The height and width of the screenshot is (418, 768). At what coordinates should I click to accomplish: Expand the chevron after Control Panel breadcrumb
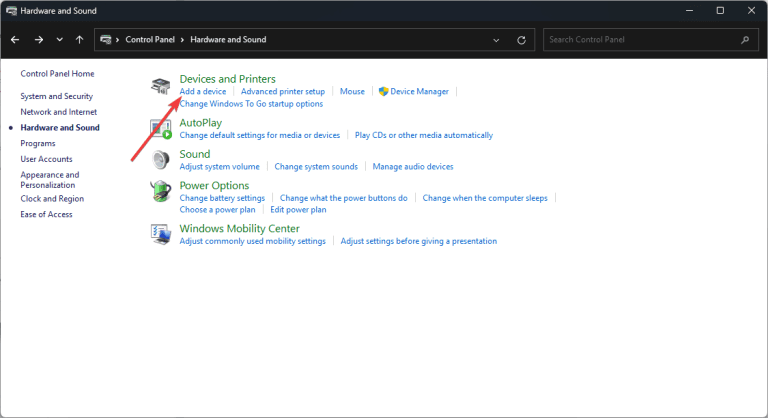click(x=182, y=40)
